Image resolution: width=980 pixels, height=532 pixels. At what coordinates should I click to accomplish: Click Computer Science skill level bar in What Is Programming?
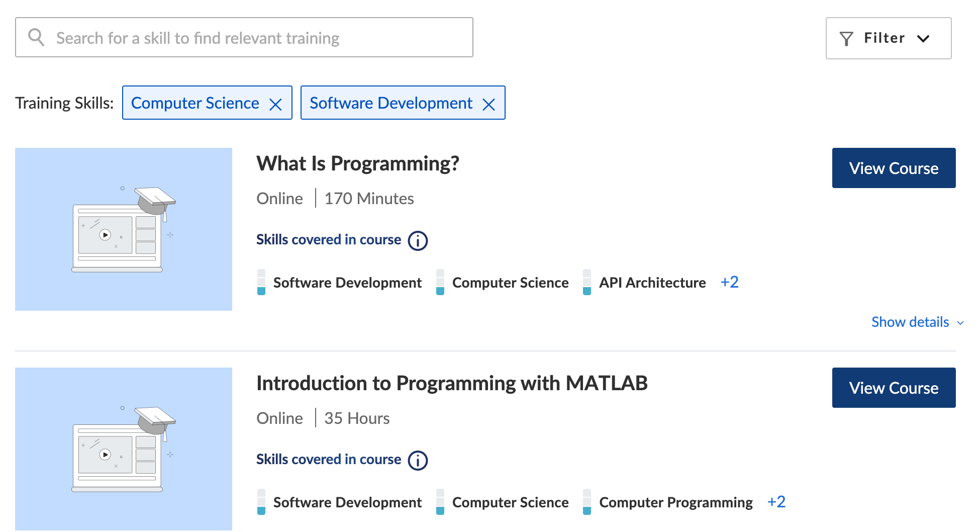click(x=440, y=282)
